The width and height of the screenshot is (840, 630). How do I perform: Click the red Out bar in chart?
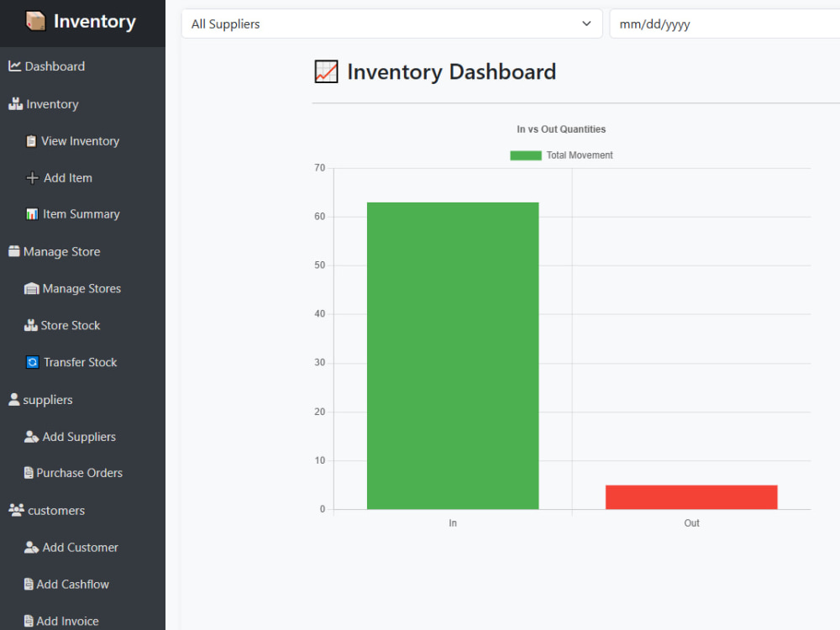pyautogui.click(x=691, y=497)
